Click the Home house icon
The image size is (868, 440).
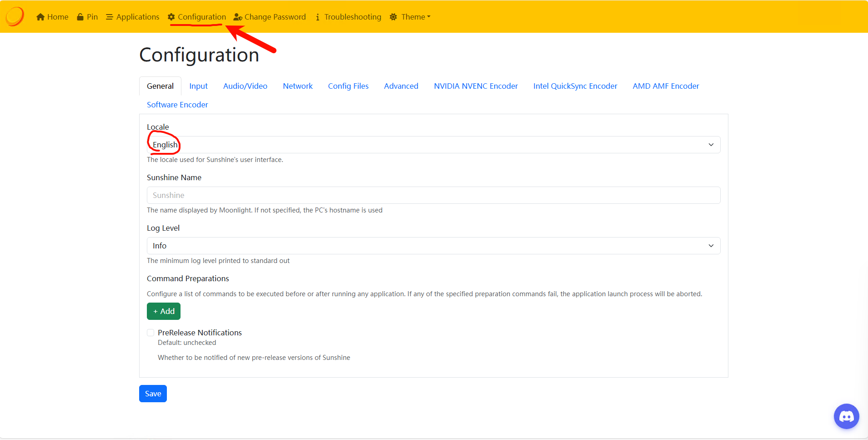coord(40,17)
